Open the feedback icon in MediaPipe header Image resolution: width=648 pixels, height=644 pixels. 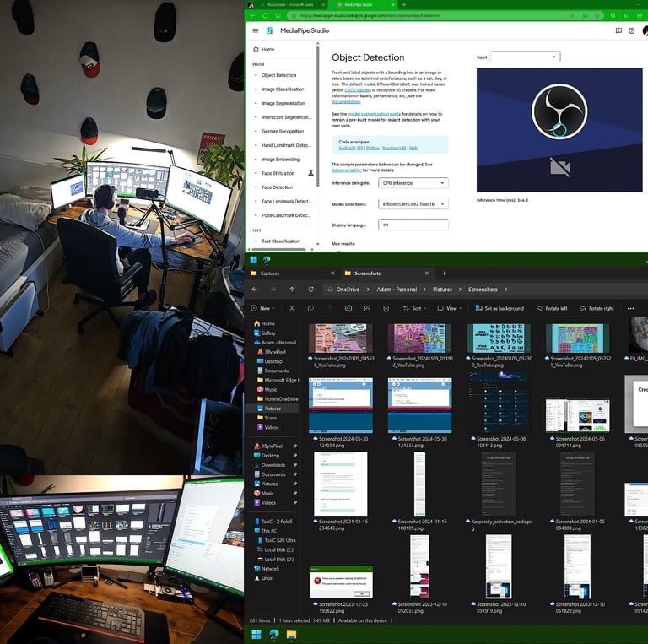(x=618, y=30)
